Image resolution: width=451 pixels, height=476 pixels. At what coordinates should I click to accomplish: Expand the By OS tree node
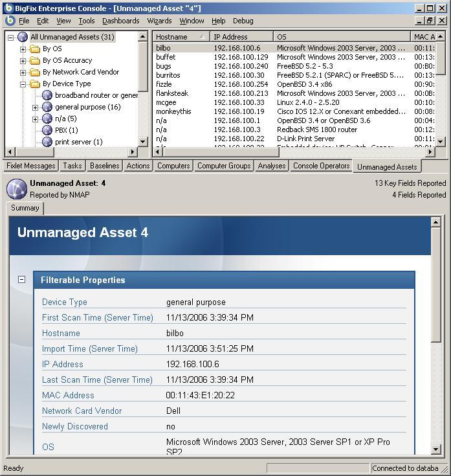point(23,49)
